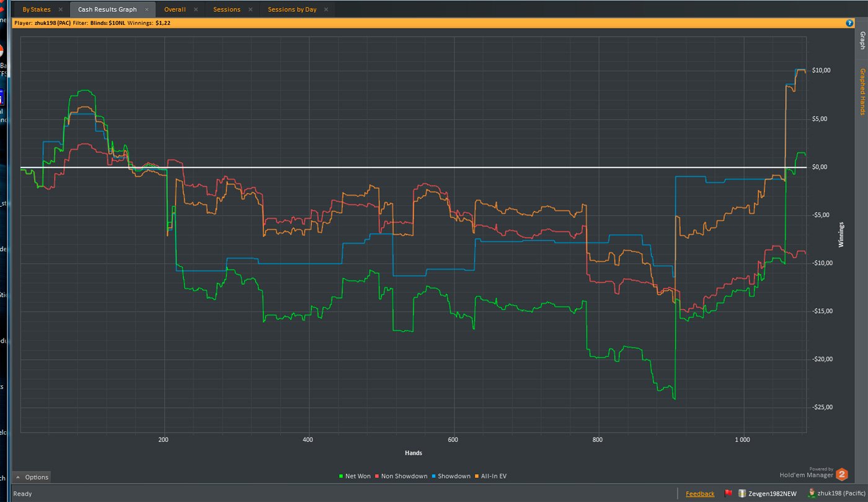The width and height of the screenshot is (868, 502).
Task: Open the Graphed Hands side panel
Action: 862,92
